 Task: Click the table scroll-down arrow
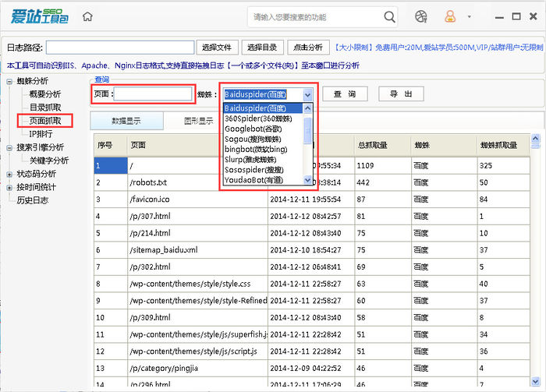pos(535,382)
